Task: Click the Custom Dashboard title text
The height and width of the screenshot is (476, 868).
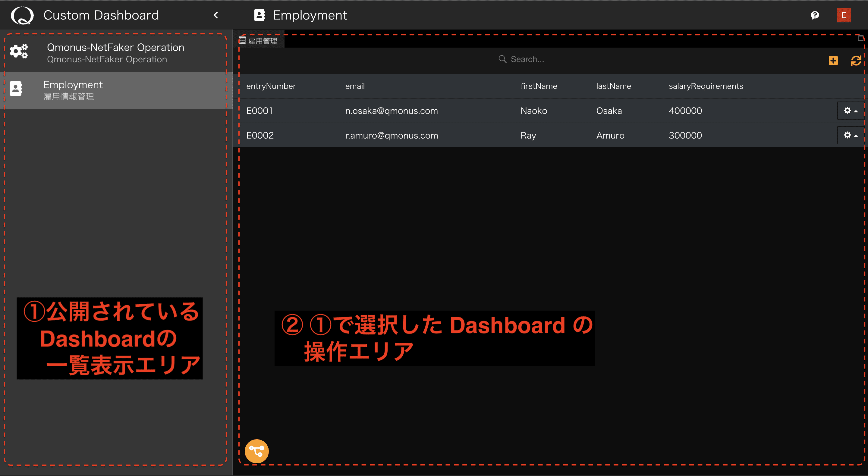Action: point(101,15)
